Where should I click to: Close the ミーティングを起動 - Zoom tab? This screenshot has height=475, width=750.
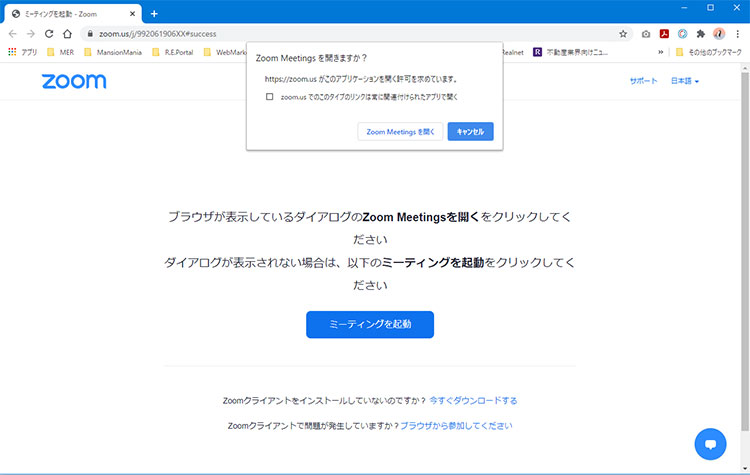coord(132,14)
